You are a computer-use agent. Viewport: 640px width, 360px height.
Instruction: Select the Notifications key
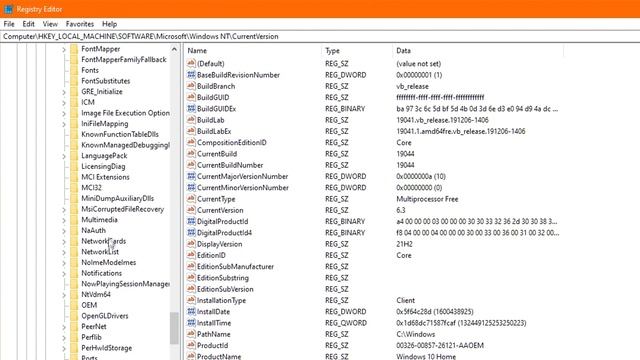pos(102,273)
